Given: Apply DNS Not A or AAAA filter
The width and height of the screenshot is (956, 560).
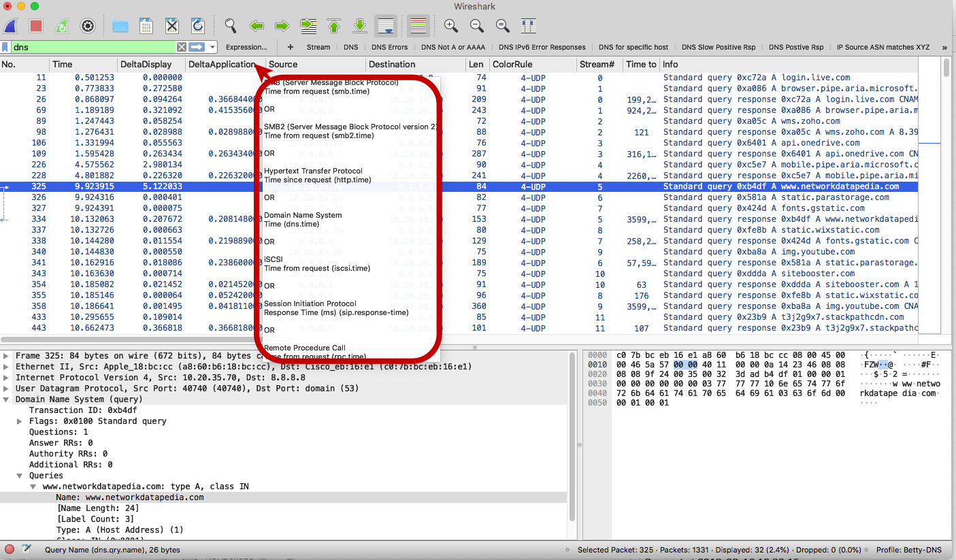Looking at the screenshot, I should [x=453, y=47].
